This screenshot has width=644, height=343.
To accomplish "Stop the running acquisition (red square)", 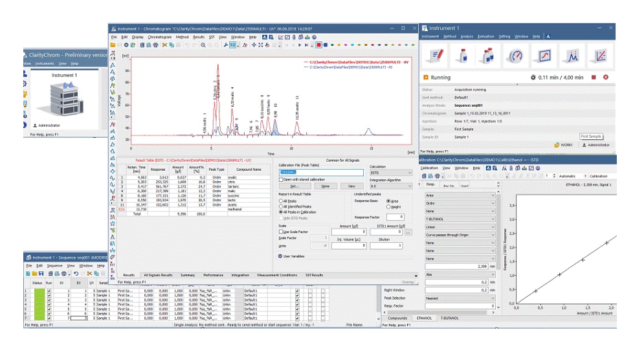I will click(594, 77).
